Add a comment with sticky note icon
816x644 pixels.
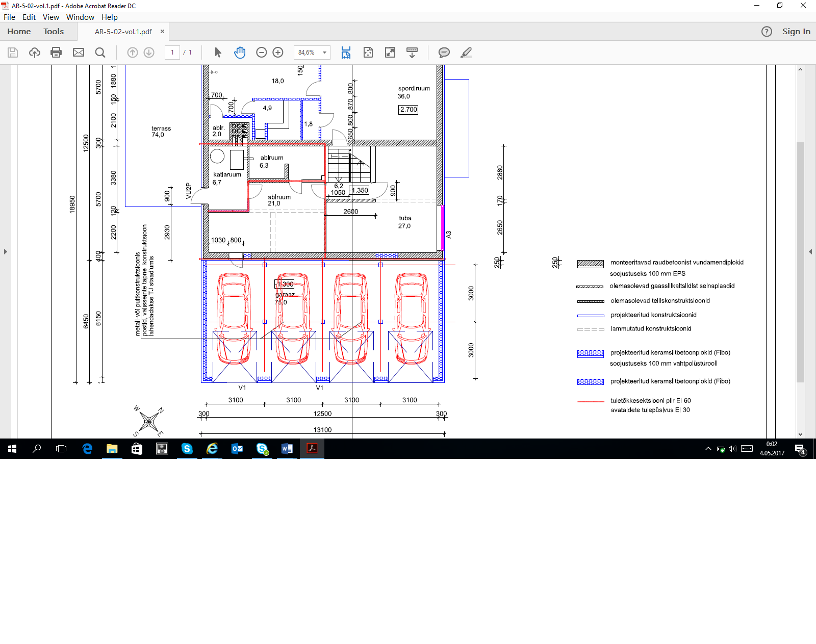click(444, 53)
